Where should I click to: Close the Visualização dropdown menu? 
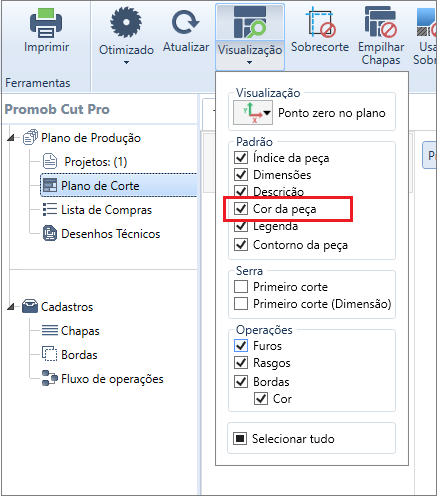(250, 37)
